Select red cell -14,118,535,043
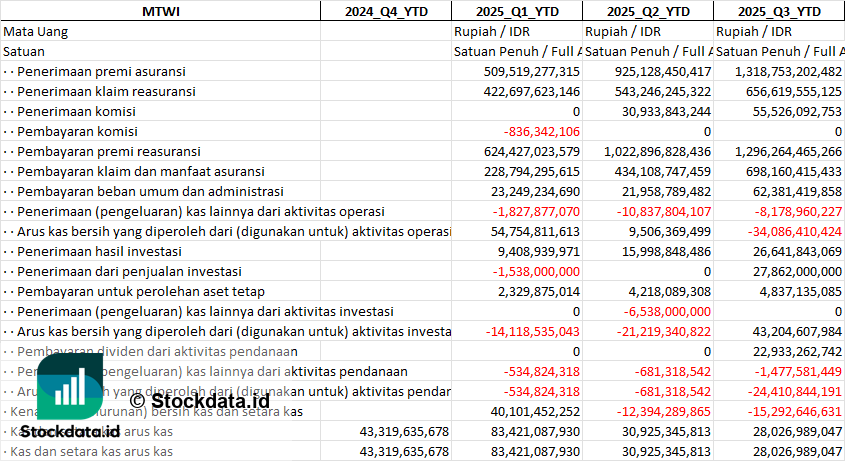845x461 pixels. tap(517, 331)
